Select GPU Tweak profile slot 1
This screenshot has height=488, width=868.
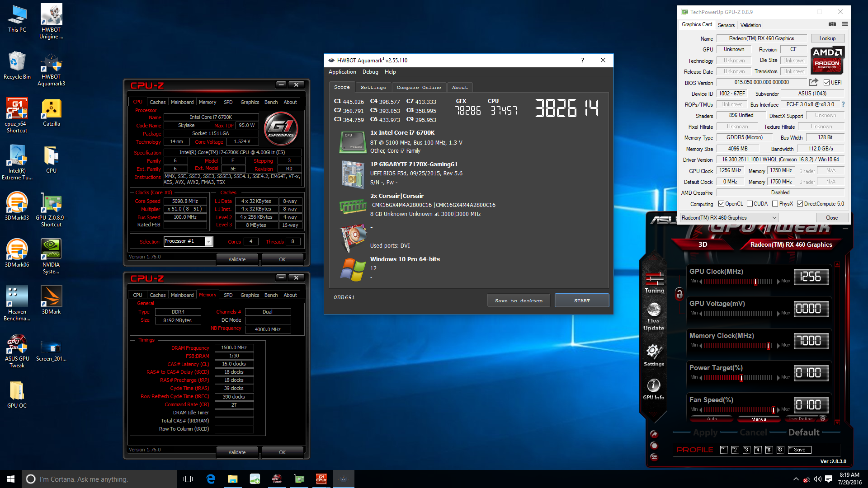[724, 450]
